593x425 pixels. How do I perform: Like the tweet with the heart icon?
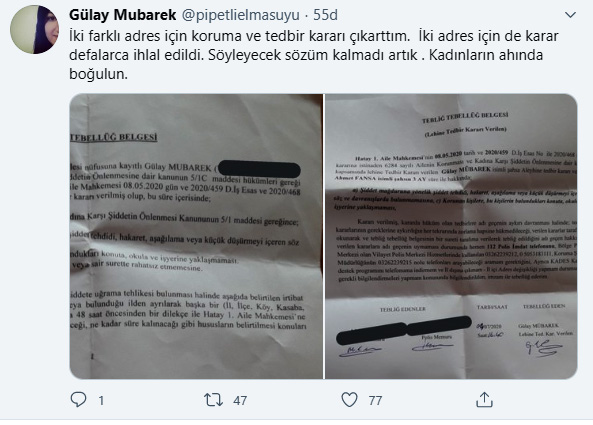point(349,400)
